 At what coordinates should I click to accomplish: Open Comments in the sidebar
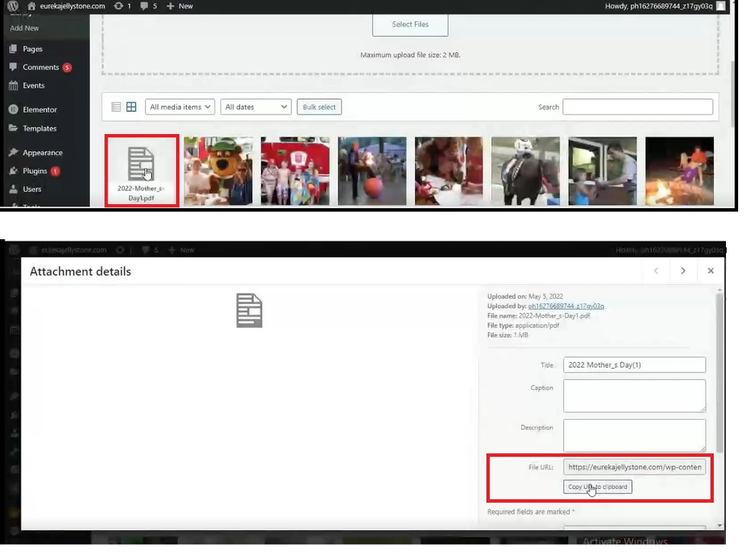tap(41, 67)
